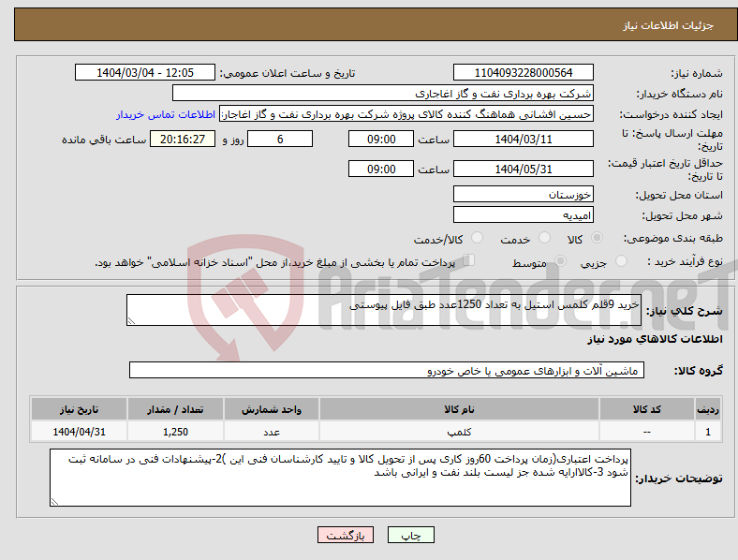738x560 pixels.
Task: Select the کالا radio button
Action: tap(597, 238)
